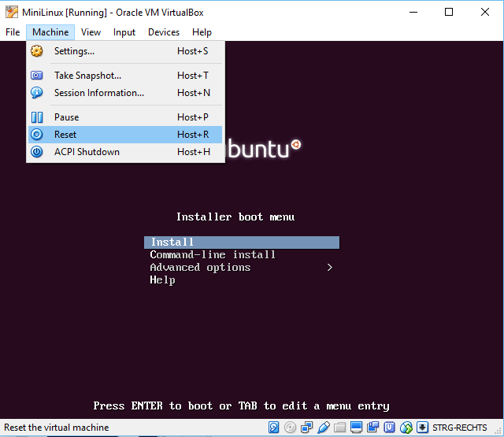Select Help in installer boot menu
Viewport: 504px width, 437px height.
pos(163,280)
